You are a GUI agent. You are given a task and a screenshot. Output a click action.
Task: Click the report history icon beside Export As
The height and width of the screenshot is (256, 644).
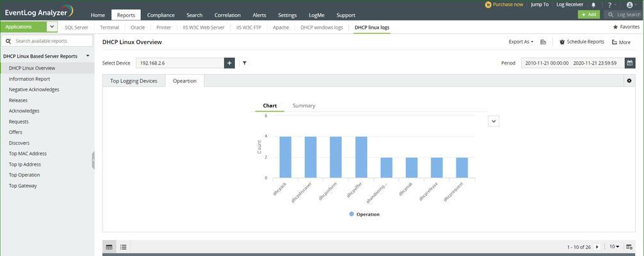tap(543, 42)
